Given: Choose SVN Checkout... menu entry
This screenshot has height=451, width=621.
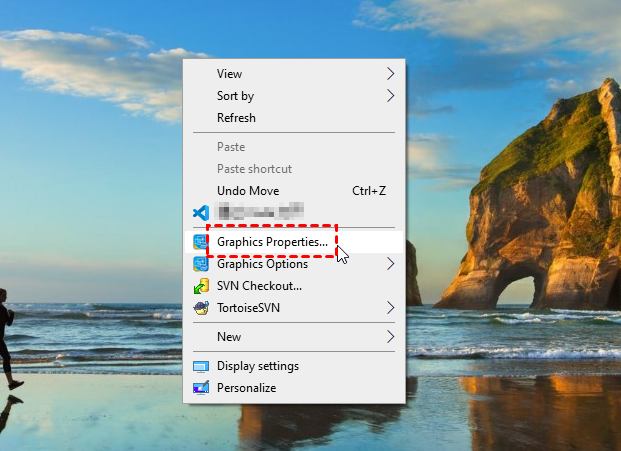Looking at the screenshot, I should pos(294,286).
